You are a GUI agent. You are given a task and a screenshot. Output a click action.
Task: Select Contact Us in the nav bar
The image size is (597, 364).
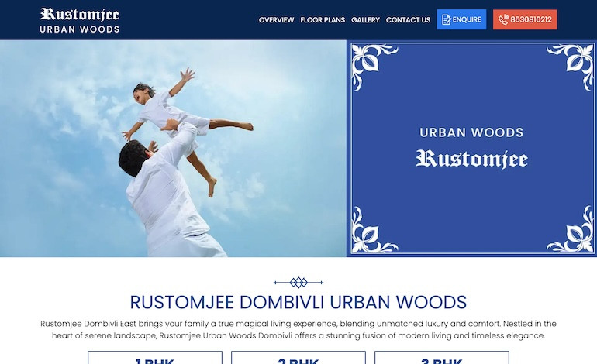click(x=408, y=20)
